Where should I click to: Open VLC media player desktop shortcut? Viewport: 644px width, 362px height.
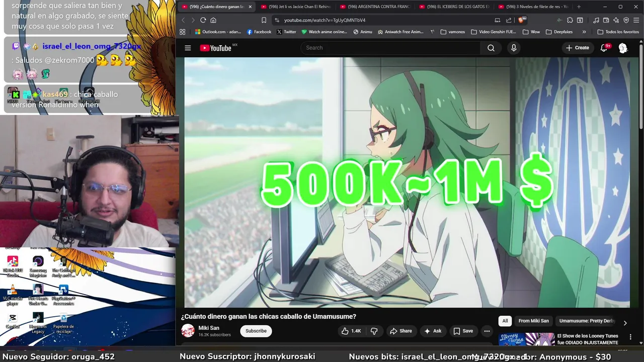pyautogui.click(x=13, y=295)
